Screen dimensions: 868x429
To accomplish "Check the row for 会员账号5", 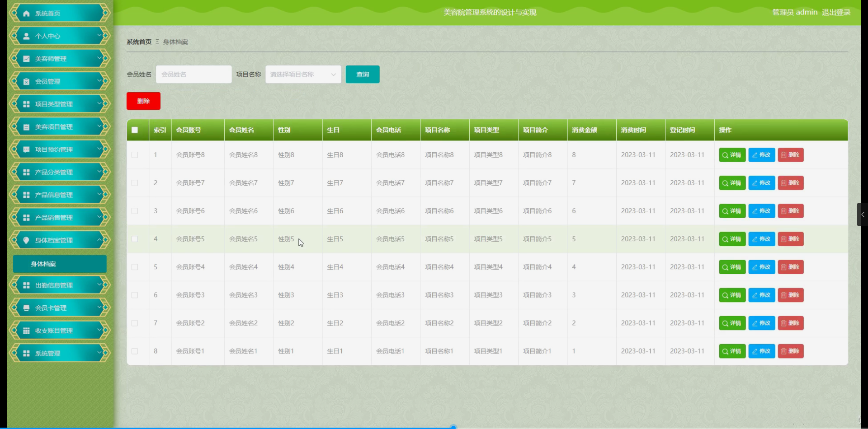I will pos(135,239).
